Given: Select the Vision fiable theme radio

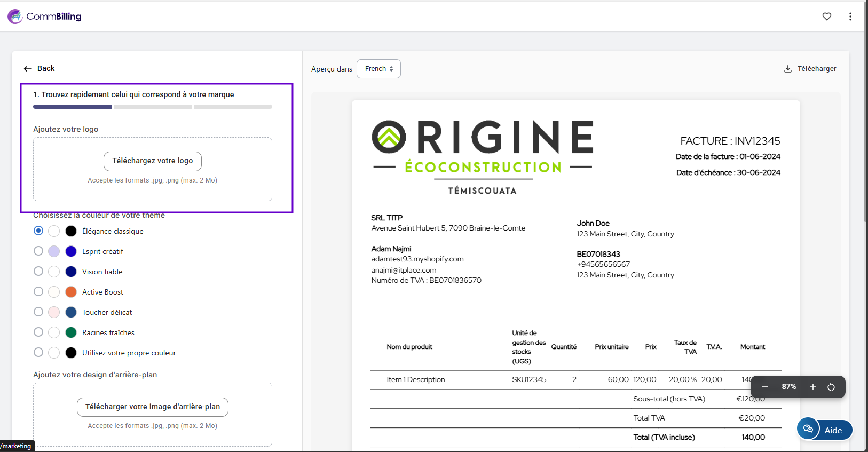Looking at the screenshot, I should coord(38,271).
